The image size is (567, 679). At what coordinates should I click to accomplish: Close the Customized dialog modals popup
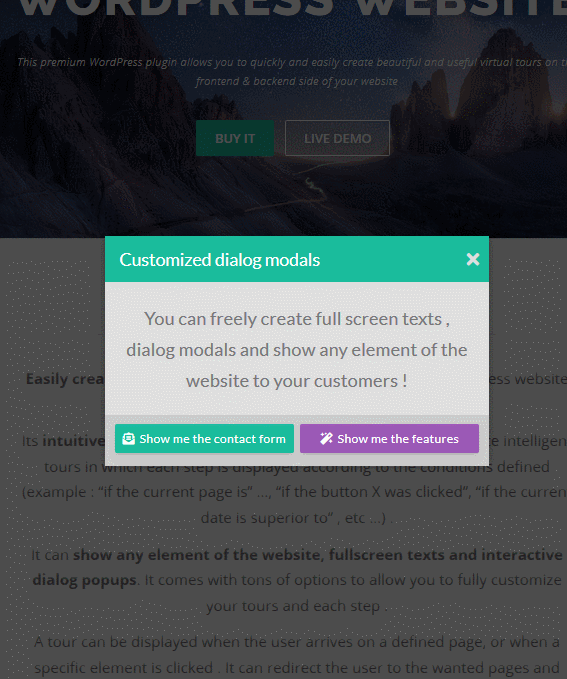click(473, 259)
